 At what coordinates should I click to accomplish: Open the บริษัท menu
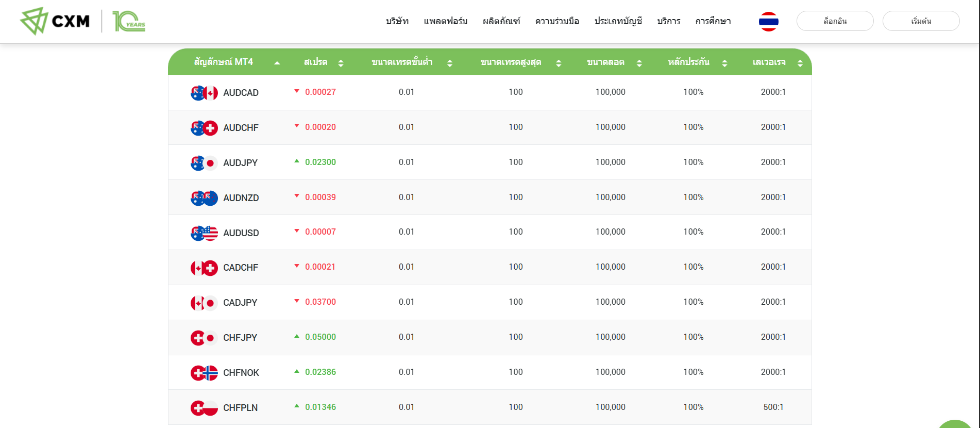tap(397, 21)
